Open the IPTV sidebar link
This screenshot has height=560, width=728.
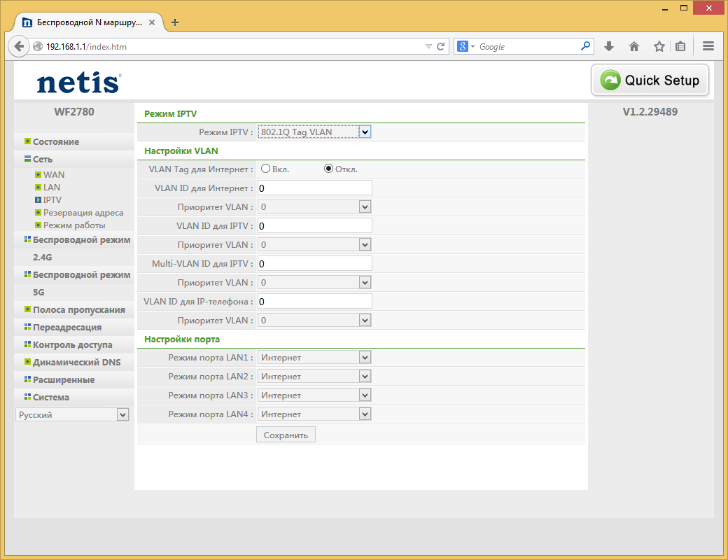[x=52, y=200]
